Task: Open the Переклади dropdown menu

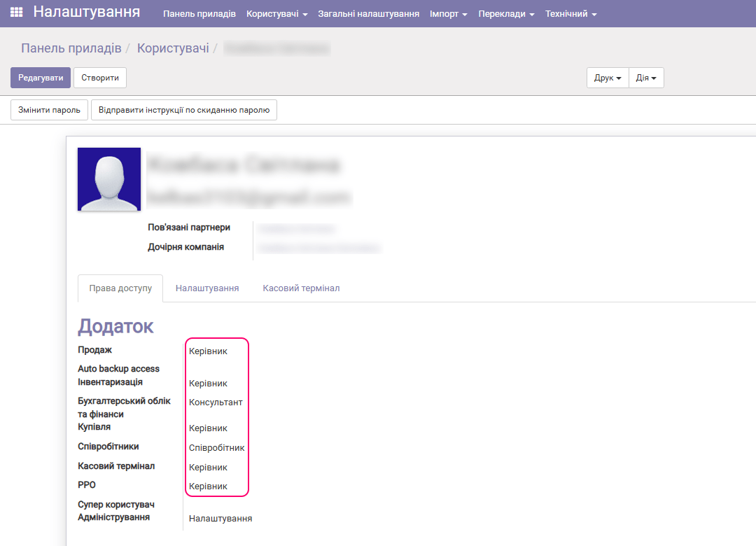Action: coord(505,13)
